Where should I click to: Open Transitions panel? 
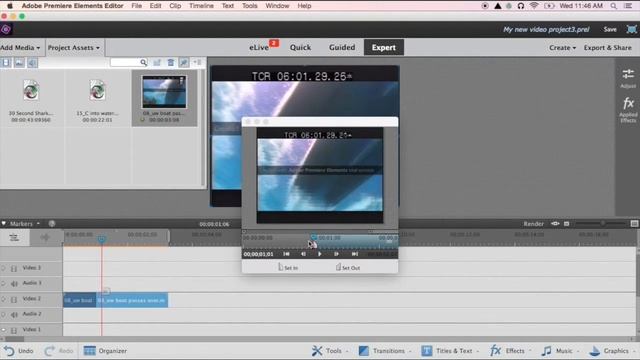click(384, 351)
